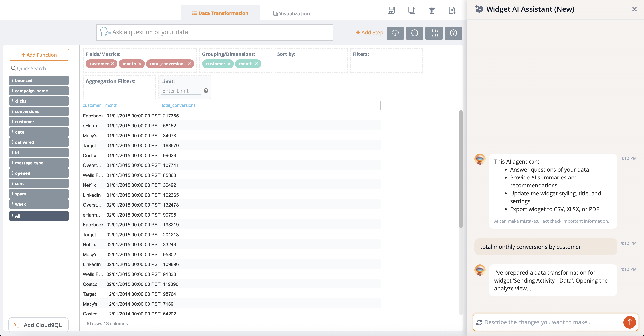This screenshot has width=644, height=336.
Task: Click the delete trash icon
Action: (x=432, y=10)
